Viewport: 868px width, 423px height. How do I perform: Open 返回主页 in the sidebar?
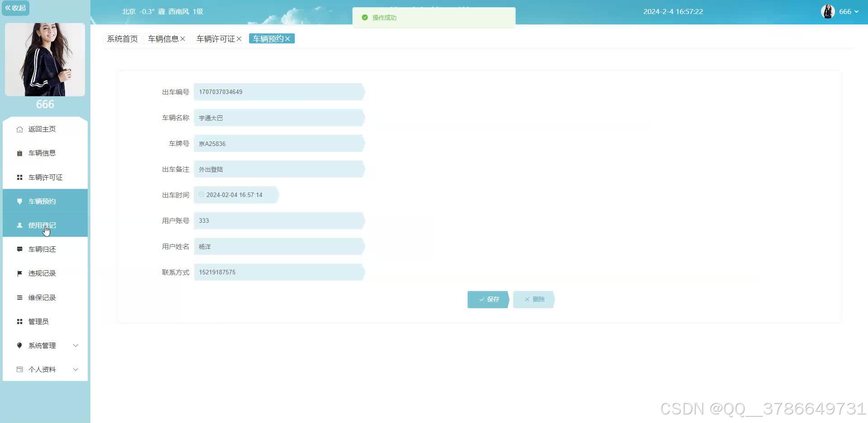click(45, 129)
